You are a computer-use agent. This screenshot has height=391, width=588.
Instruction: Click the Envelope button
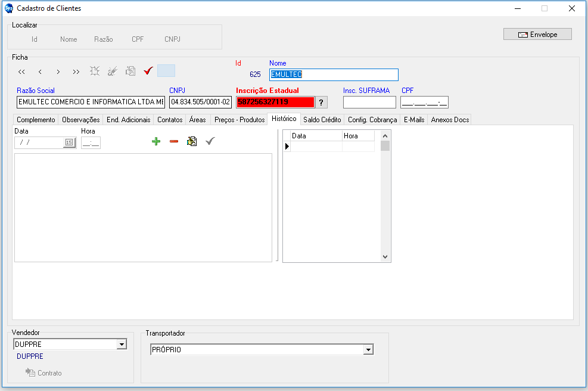tap(537, 35)
